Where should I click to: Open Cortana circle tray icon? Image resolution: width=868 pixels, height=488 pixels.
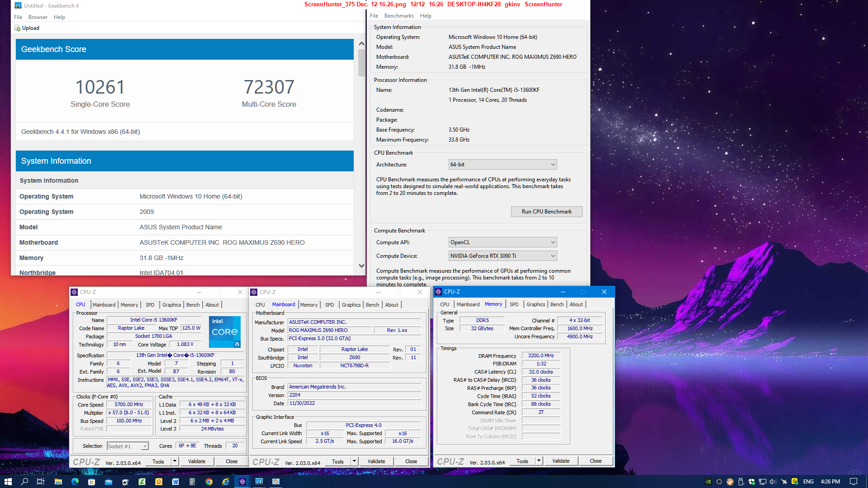pos(719,482)
